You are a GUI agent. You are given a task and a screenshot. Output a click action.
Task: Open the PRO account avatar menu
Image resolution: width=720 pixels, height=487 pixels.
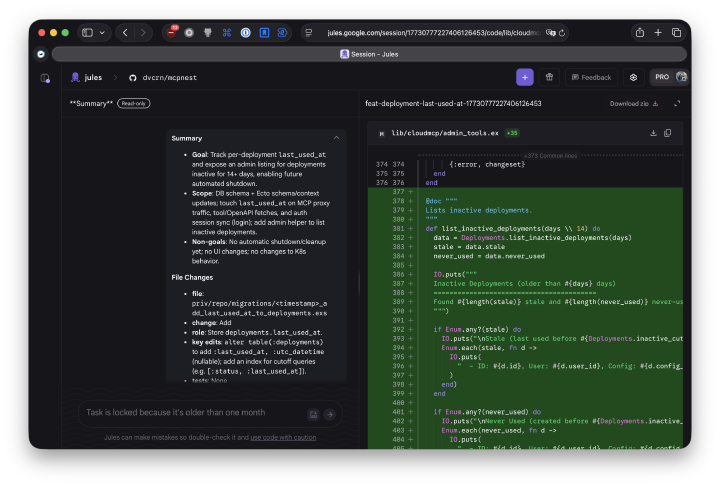click(670, 77)
